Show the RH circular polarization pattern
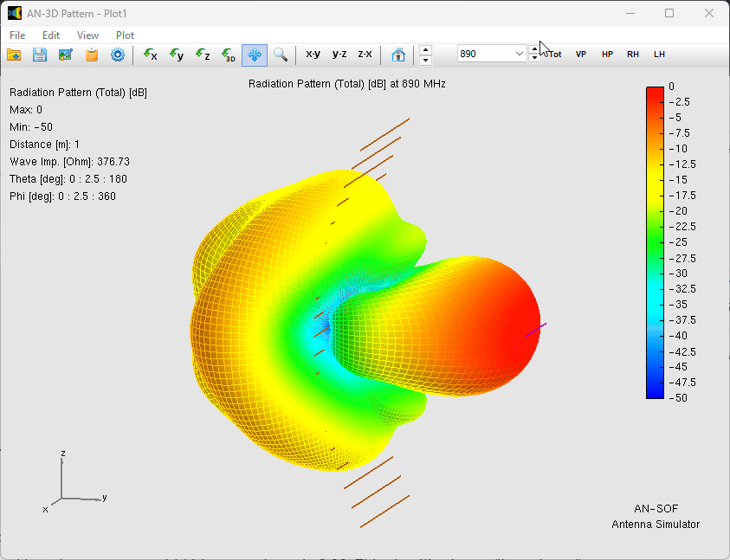730x560 pixels. [x=633, y=55]
